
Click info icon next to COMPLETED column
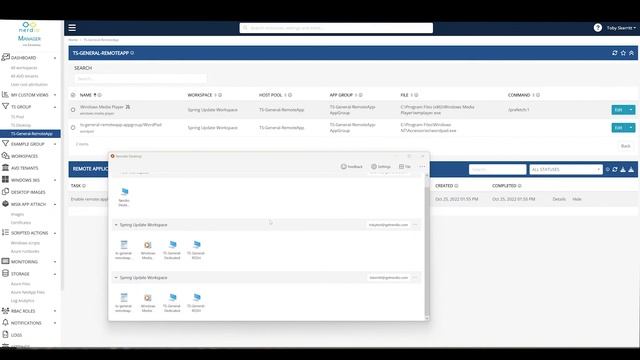(x=520, y=186)
